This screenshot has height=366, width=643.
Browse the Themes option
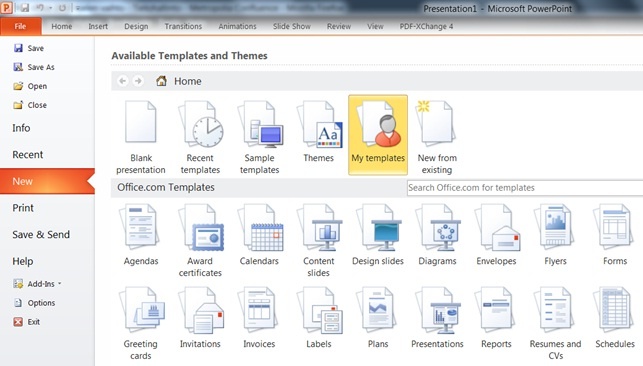(319, 132)
